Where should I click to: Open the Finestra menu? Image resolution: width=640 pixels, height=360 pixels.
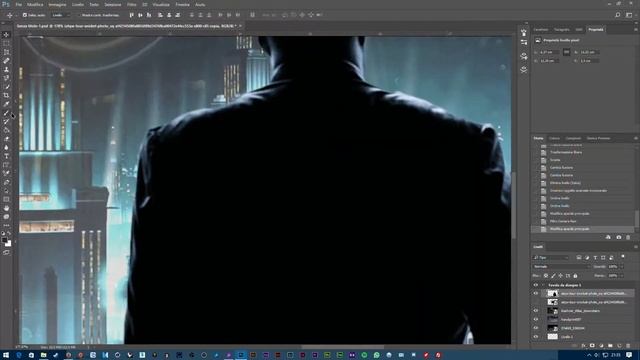(x=182, y=4)
